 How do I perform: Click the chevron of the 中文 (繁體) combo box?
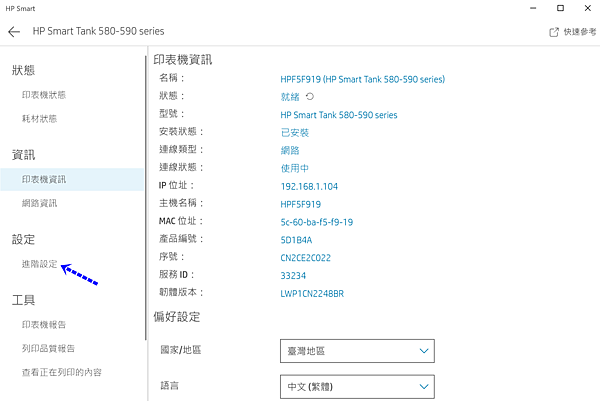tap(424, 386)
